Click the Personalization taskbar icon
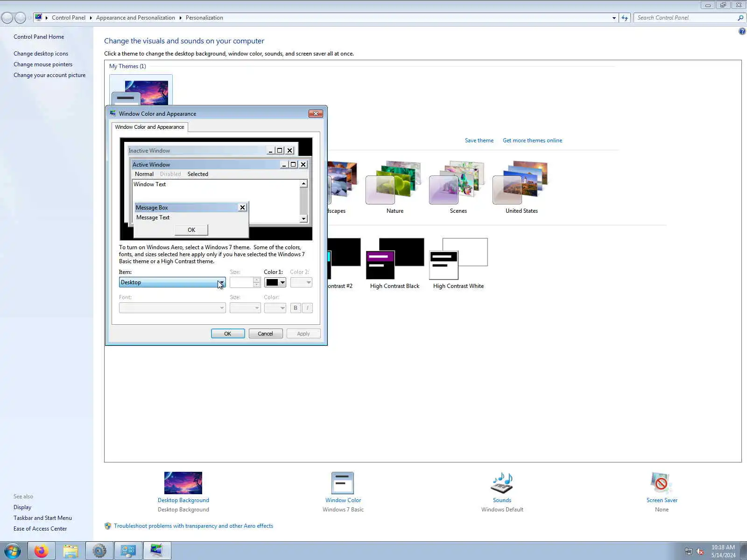This screenshot has width=747, height=560. (x=157, y=551)
